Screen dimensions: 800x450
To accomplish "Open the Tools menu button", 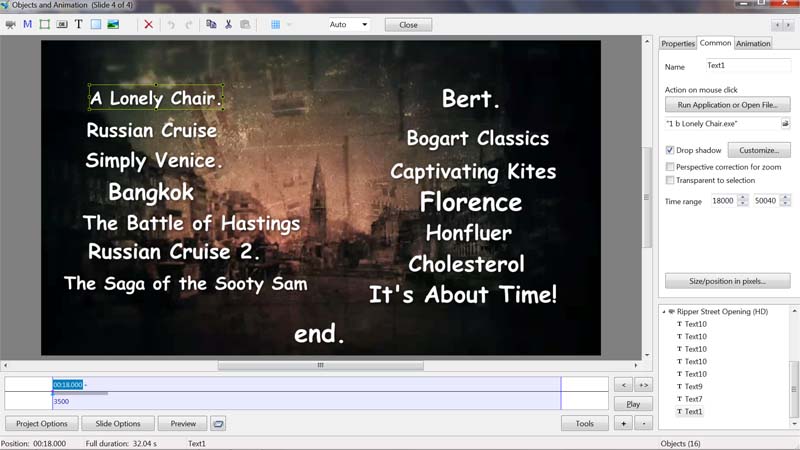I will click(585, 423).
